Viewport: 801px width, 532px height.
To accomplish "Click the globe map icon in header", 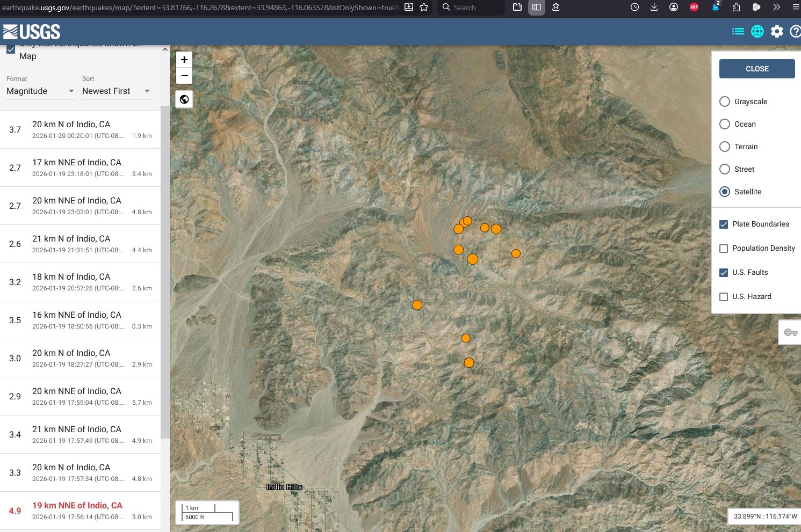I will click(757, 32).
